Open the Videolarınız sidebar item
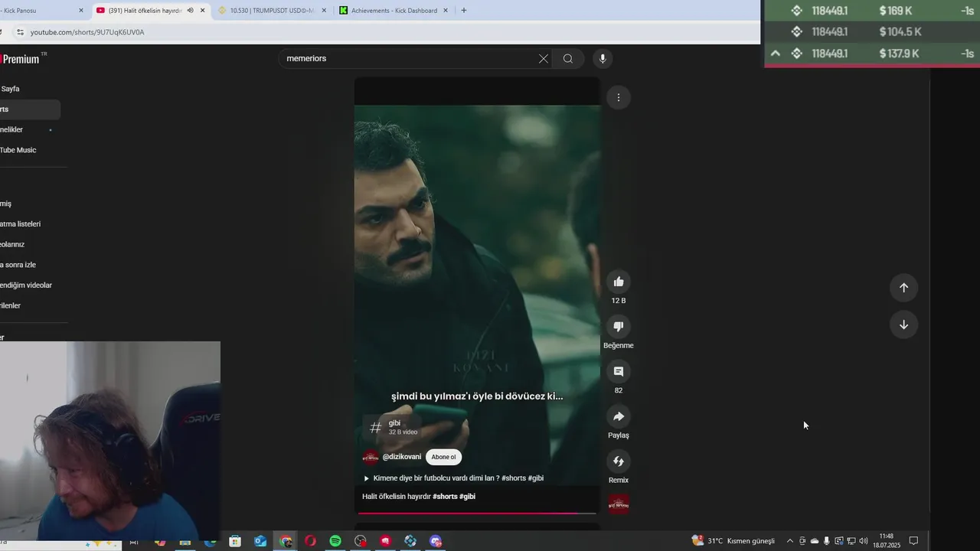Image resolution: width=980 pixels, height=551 pixels. click(29, 244)
